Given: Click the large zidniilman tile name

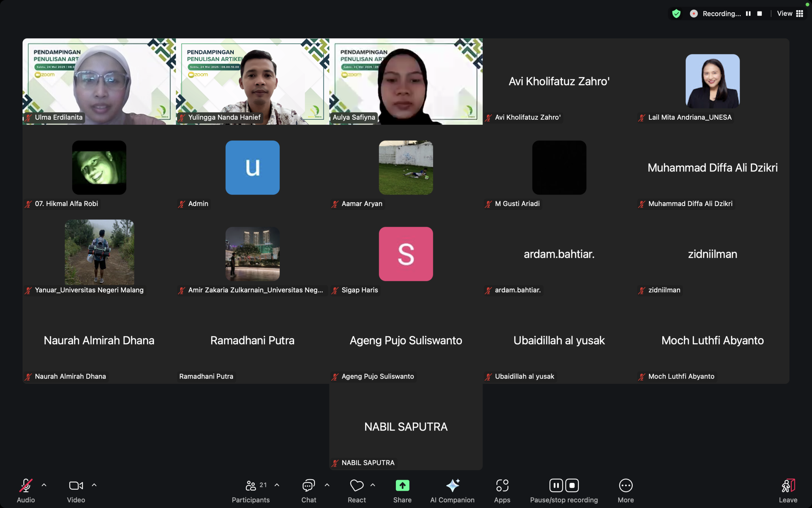Looking at the screenshot, I should [712, 254].
